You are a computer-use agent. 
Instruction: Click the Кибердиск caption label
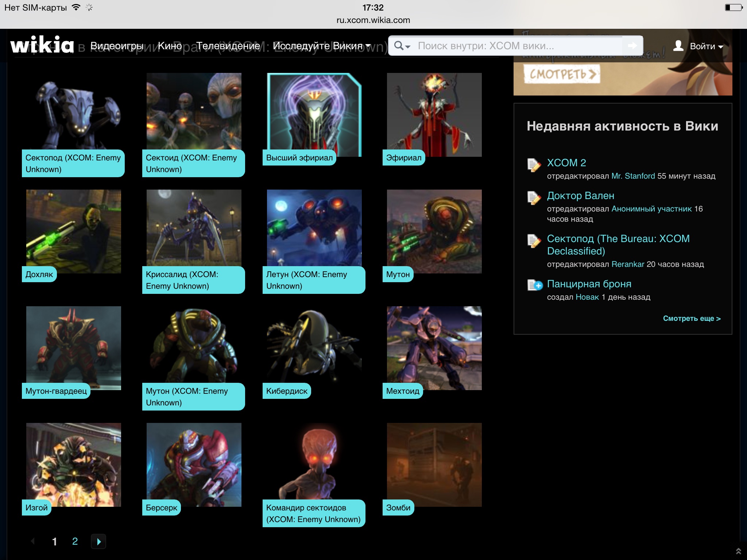(x=287, y=391)
